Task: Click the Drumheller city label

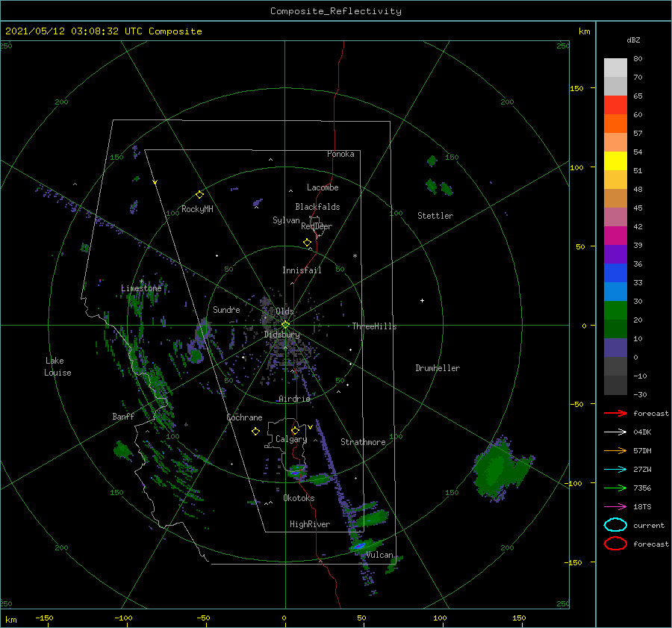Action: tap(438, 368)
